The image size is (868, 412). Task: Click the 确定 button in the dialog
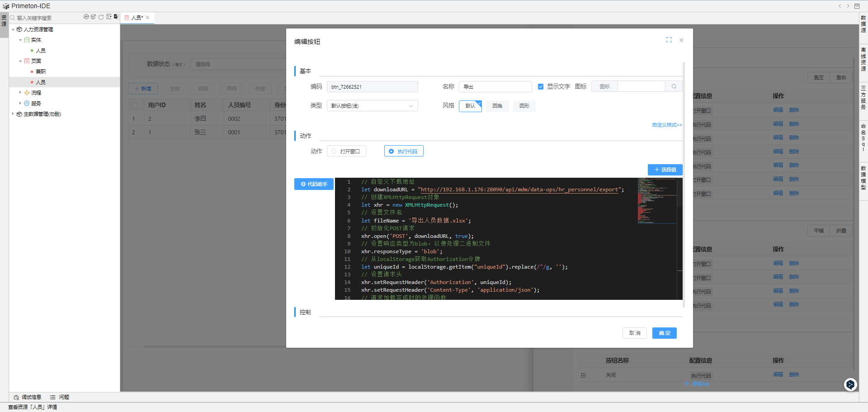pos(664,333)
